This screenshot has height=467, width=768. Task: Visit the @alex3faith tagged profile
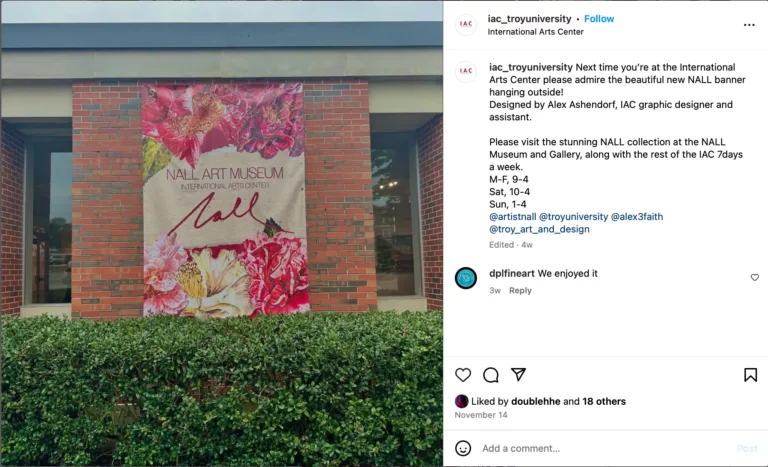point(637,217)
